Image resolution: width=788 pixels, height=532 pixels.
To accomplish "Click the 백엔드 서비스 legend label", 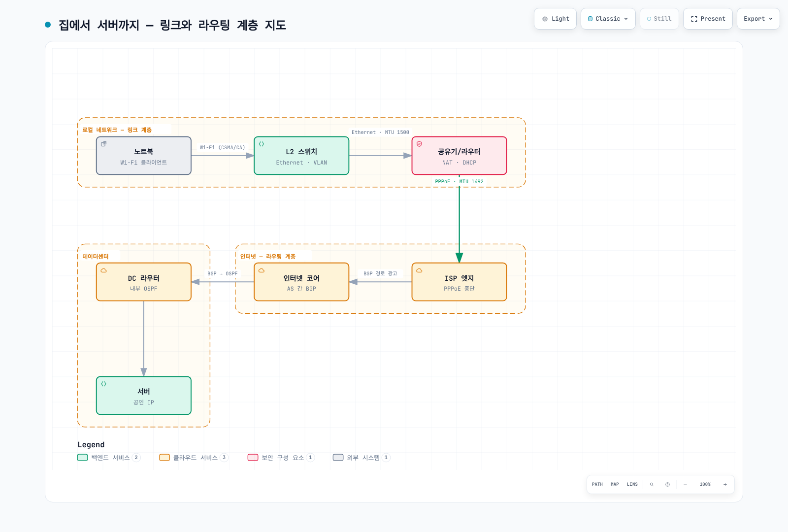I will [x=110, y=458].
